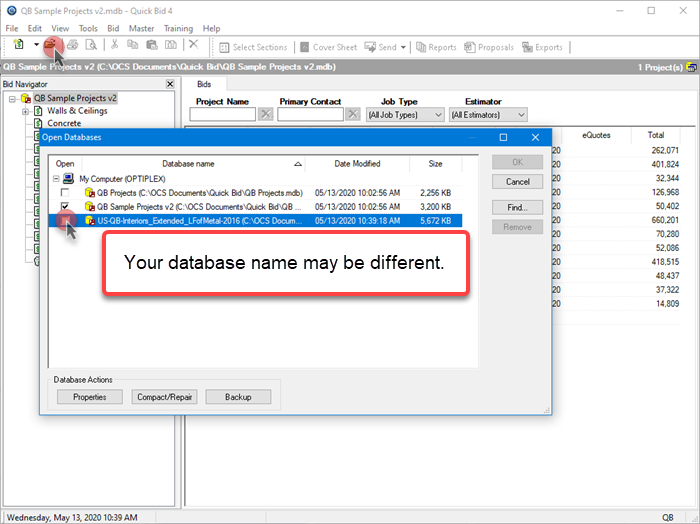Open the Edit menu
The image size is (700, 524).
coord(34,28)
